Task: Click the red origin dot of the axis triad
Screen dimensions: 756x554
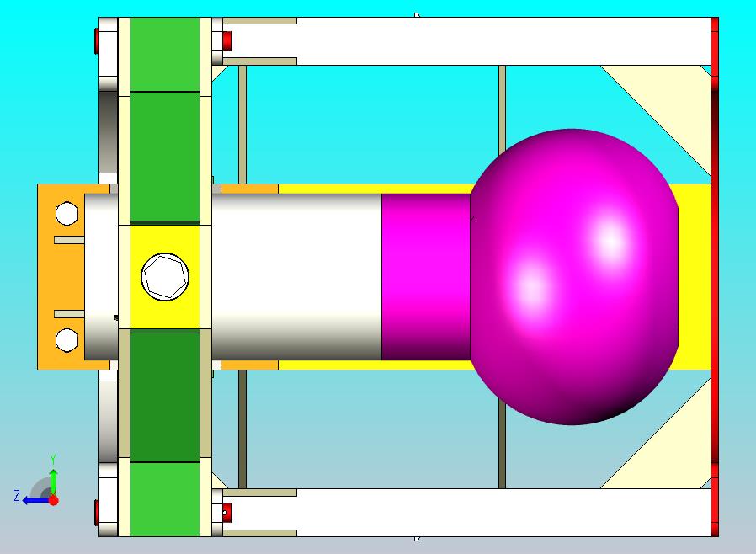Action: 54,500
